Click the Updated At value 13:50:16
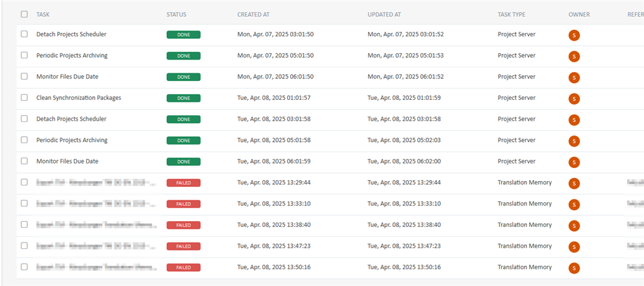Viewport: 644px width, 286px height. tap(404, 267)
